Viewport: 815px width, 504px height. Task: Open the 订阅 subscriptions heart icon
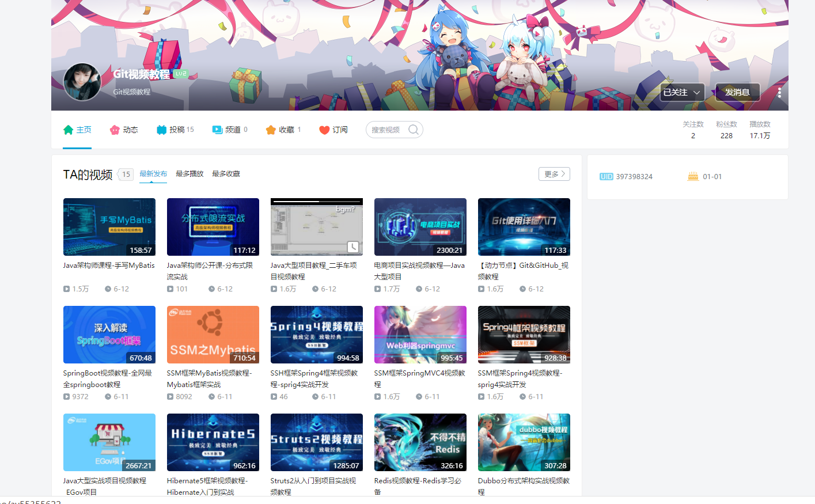(x=324, y=129)
